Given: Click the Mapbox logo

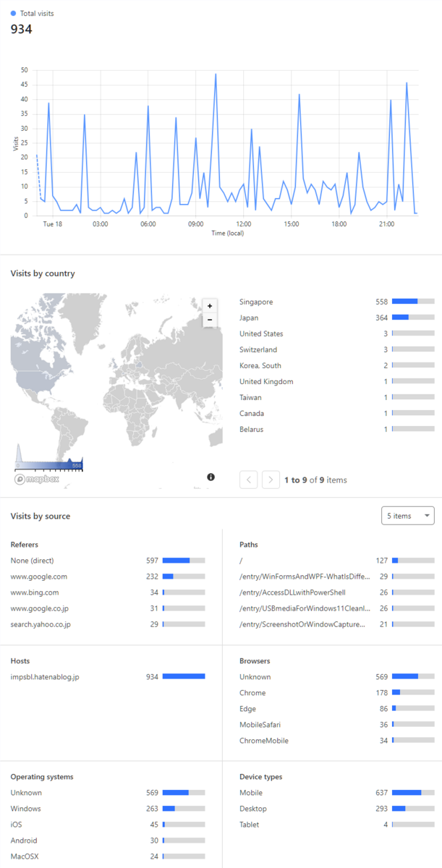Looking at the screenshot, I should click(37, 479).
